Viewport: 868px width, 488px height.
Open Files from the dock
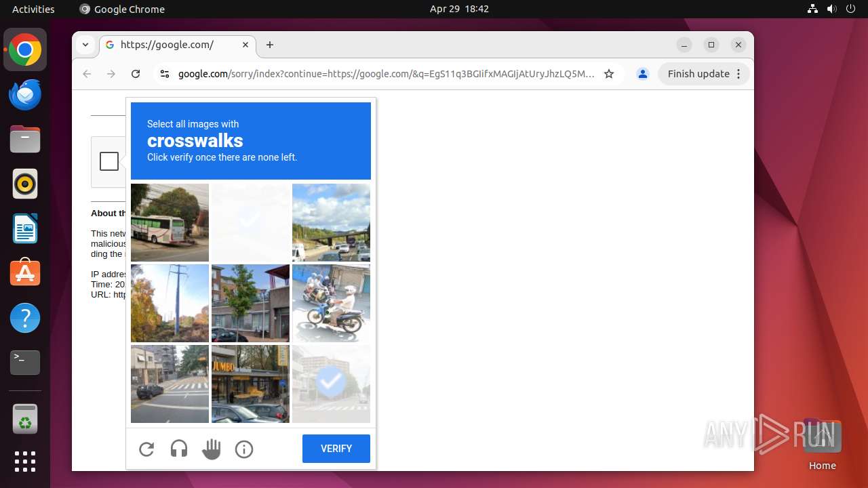(25, 140)
